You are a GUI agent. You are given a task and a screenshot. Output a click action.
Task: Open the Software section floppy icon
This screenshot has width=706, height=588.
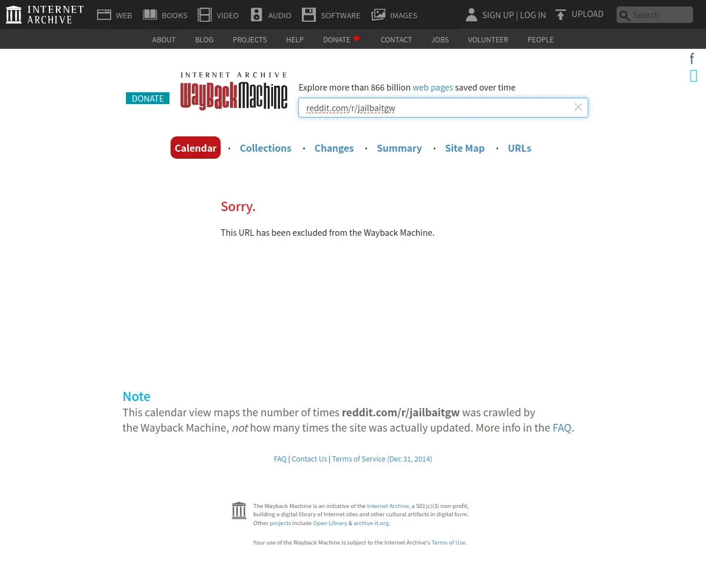tap(309, 15)
